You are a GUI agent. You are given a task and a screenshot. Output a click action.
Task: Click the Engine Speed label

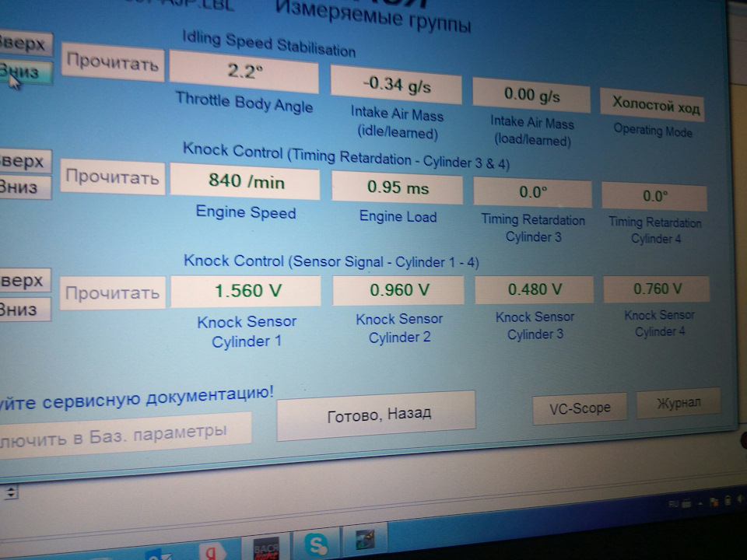click(x=246, y=212)
